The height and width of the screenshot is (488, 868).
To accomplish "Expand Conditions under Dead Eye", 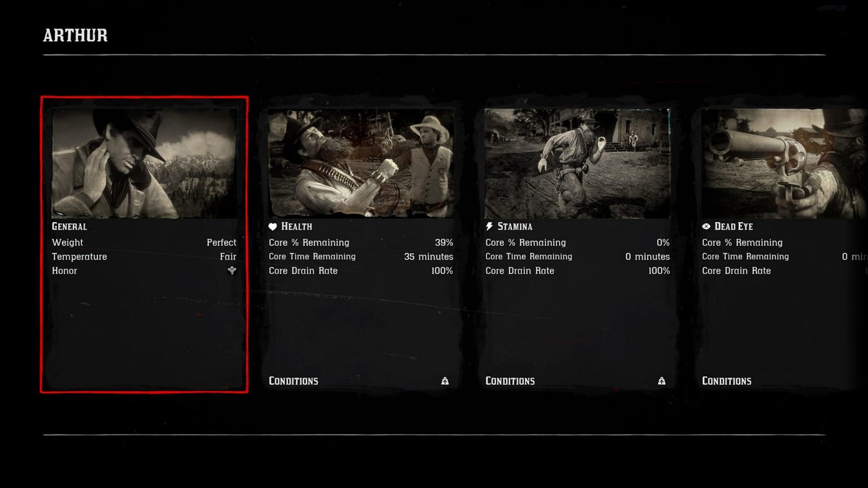I will point(727,381).
